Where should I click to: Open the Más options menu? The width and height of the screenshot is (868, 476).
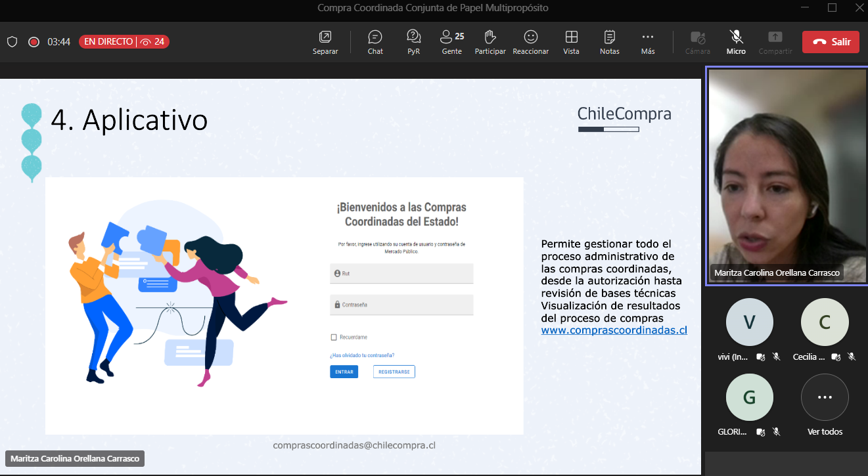click(648, 42)
